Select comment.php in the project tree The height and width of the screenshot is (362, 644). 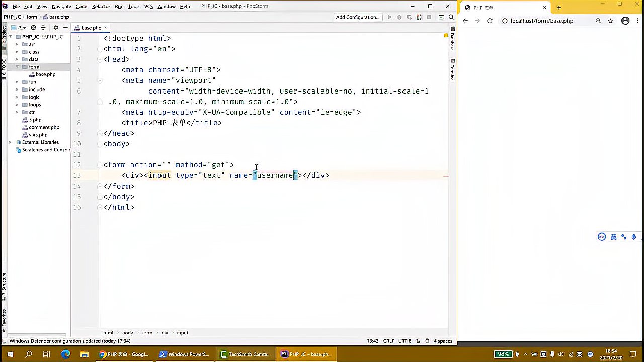(x=41, y=127)
